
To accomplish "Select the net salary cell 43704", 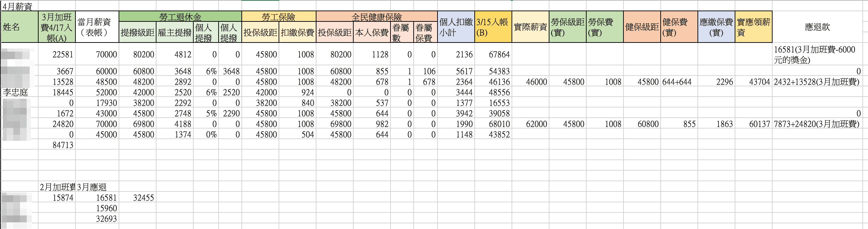I will 754,82.
